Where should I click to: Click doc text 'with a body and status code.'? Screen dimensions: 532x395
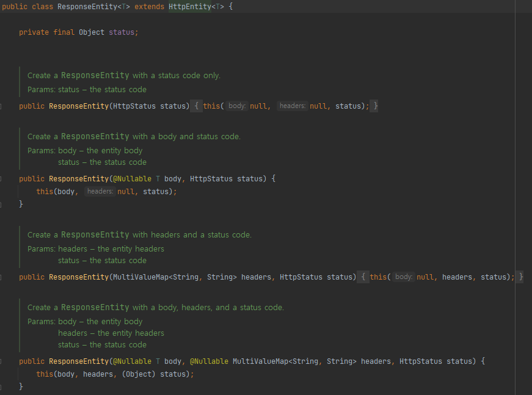187,137
